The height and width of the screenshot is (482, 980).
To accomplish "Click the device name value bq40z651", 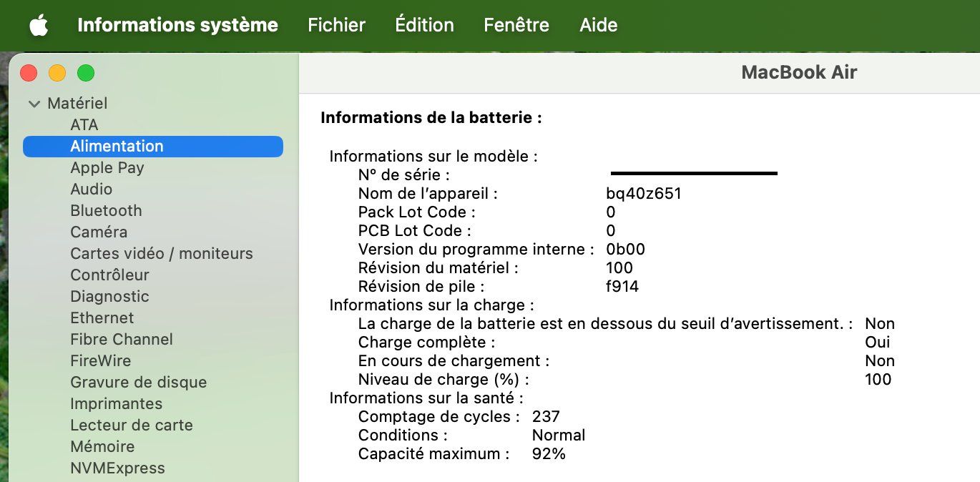I will pos(644,194).
